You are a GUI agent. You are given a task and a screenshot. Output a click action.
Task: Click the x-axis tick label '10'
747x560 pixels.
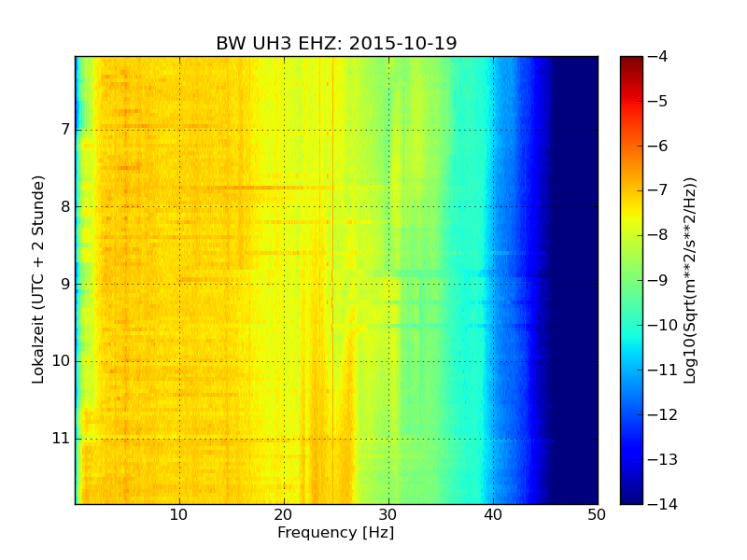[x=178, y=515]
